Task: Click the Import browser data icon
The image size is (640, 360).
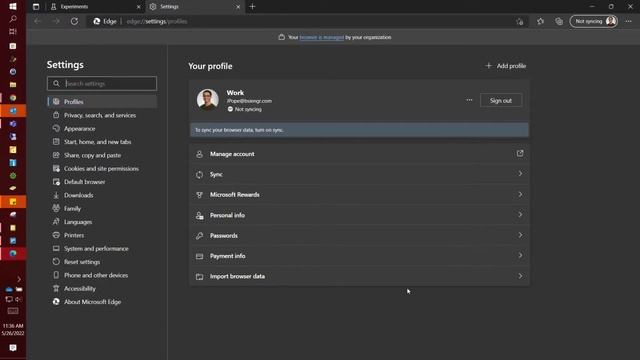Action: coord(199,277)
